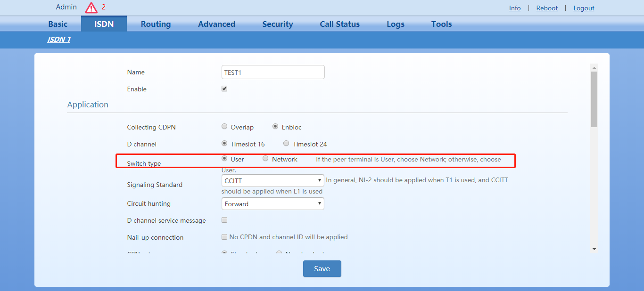Screen dimensions: 644x291
Task: Click the Nail-up connection label
Action: click(x=155, y=237)
